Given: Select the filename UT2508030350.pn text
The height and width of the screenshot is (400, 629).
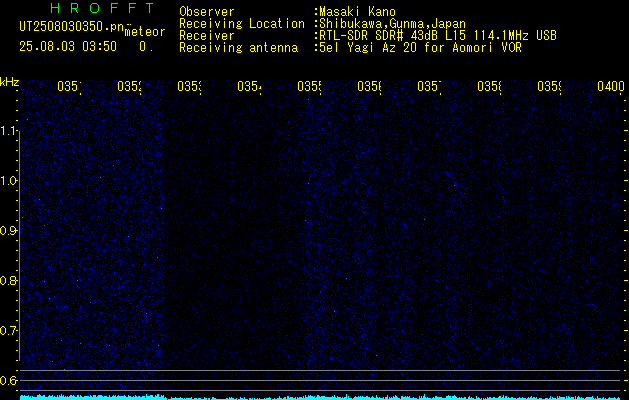Looking at the screenshot, I should [x=71, y=26].
